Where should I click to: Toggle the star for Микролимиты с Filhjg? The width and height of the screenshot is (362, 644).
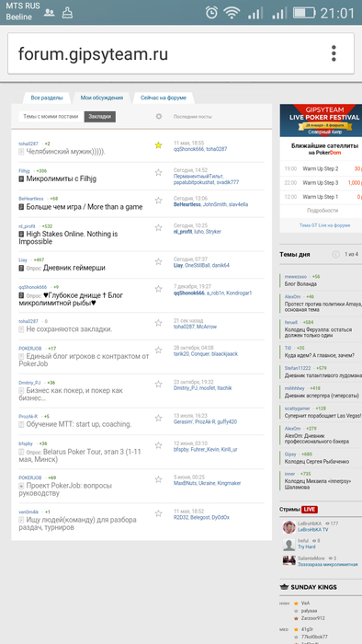[x=158, y=173]
